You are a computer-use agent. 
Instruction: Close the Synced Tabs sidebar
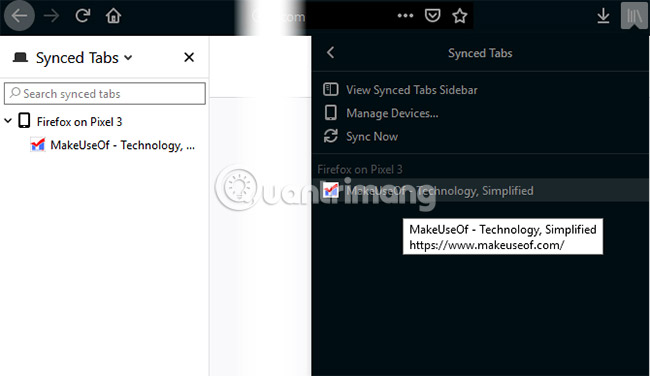[x=189, y=57]
